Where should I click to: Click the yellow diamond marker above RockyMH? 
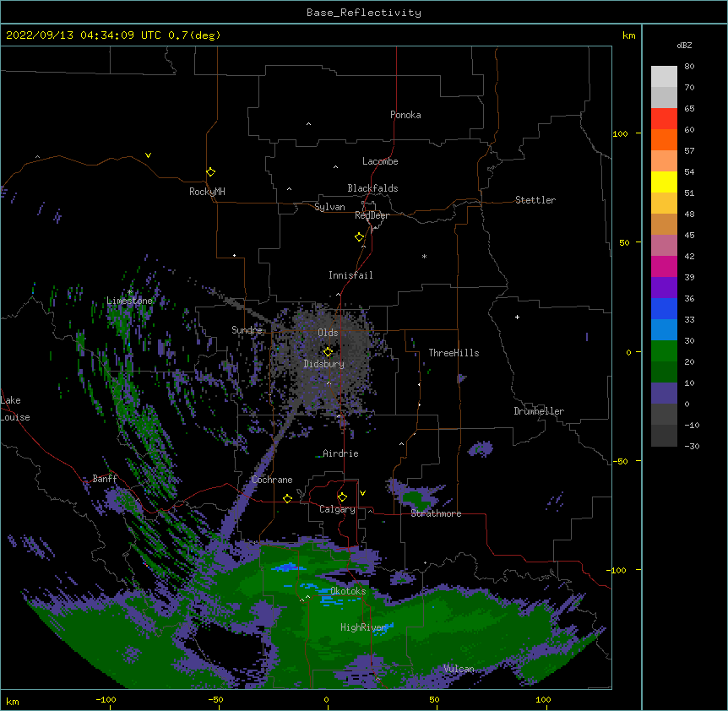pos(211,171)
